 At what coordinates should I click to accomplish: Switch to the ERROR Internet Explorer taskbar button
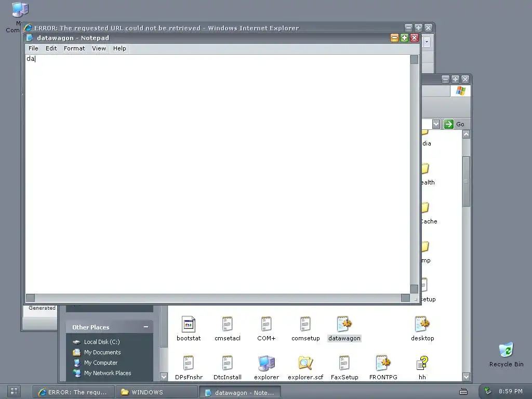[x=73, y=392]
